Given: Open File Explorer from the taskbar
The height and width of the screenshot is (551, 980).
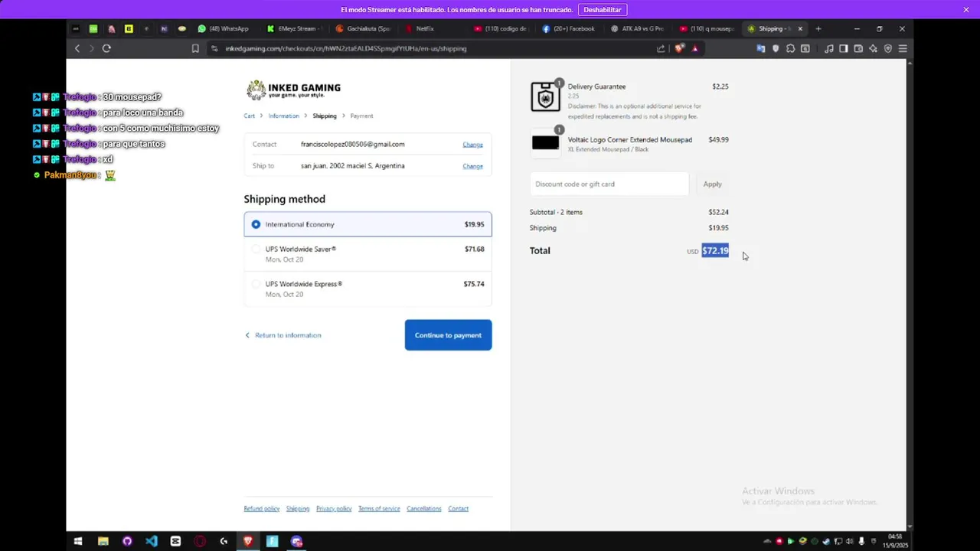Looking at the screenshot, I should tap(103, 541).
